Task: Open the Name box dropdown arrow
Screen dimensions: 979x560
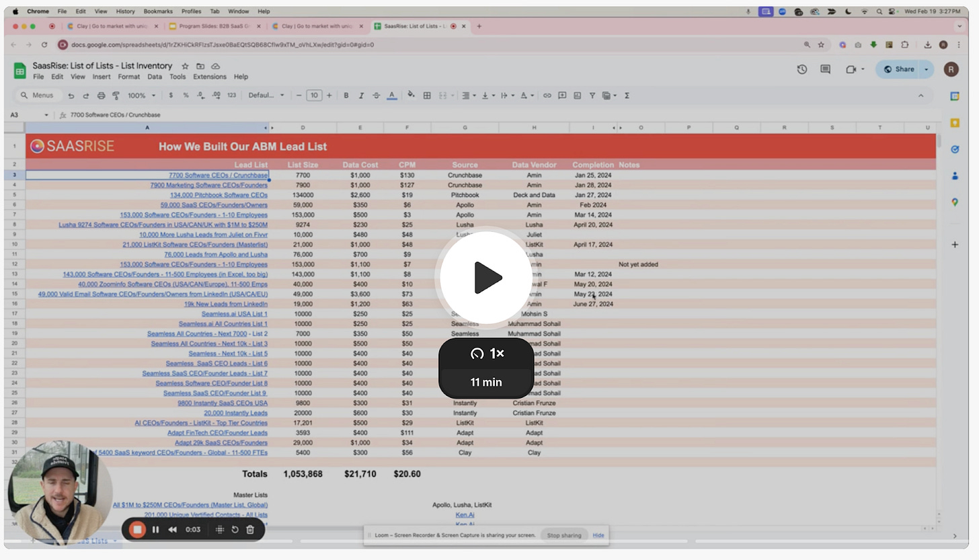Action: [46, 115]
